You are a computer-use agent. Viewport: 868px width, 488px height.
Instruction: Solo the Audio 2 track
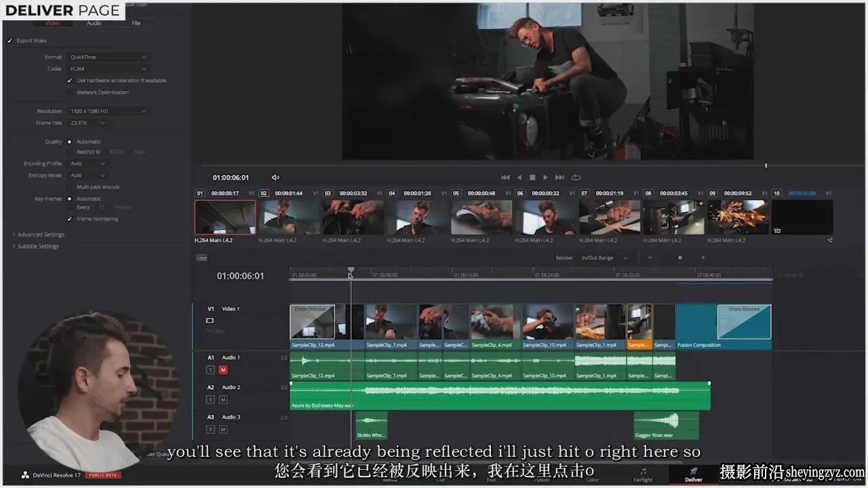click(x=210, y=399)
